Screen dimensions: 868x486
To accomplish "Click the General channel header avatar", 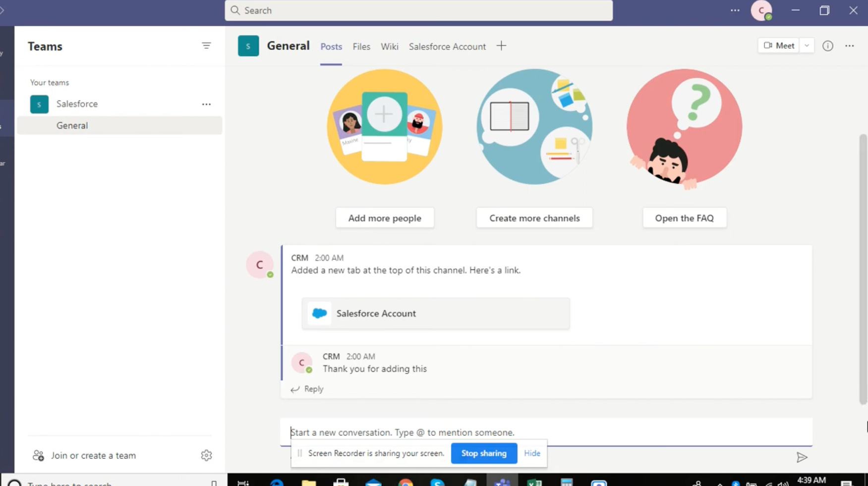I will pyautogui.click(x=248, y=46).
